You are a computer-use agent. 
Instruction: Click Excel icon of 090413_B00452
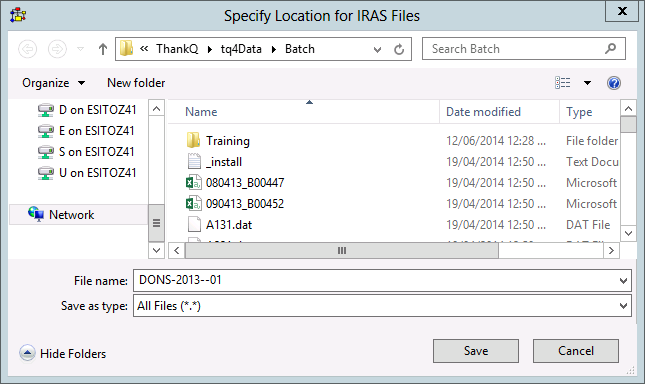pyautogui.click(x=194, y=204)
